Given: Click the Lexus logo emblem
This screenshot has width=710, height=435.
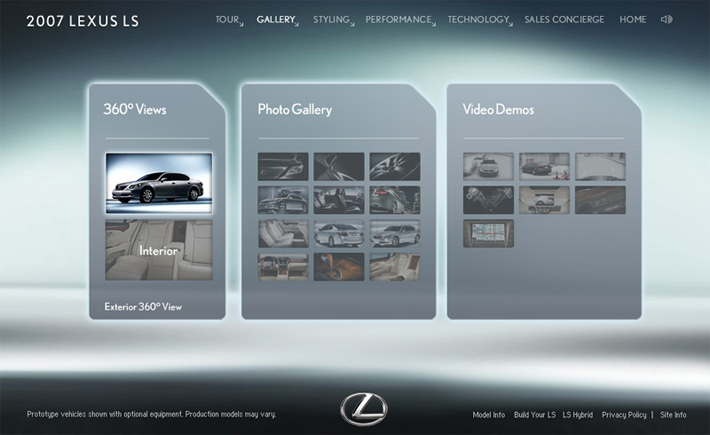Looking at the screenshot, I should pyautogui.click(x=362, y=410).
